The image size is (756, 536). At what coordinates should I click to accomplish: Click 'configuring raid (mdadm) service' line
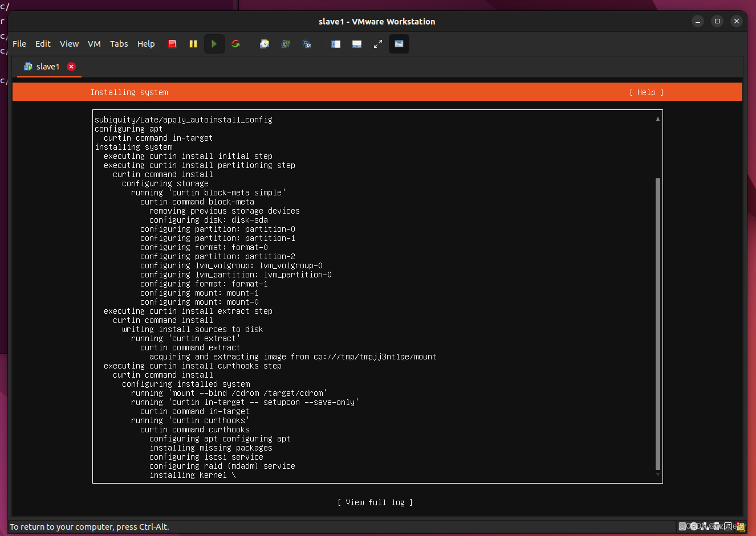click(x=222, y=466)
